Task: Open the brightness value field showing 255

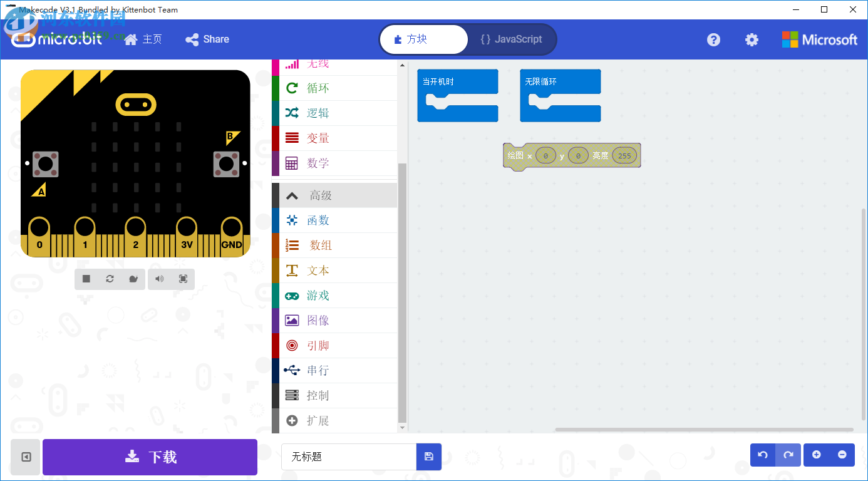Action: point(623,155)
